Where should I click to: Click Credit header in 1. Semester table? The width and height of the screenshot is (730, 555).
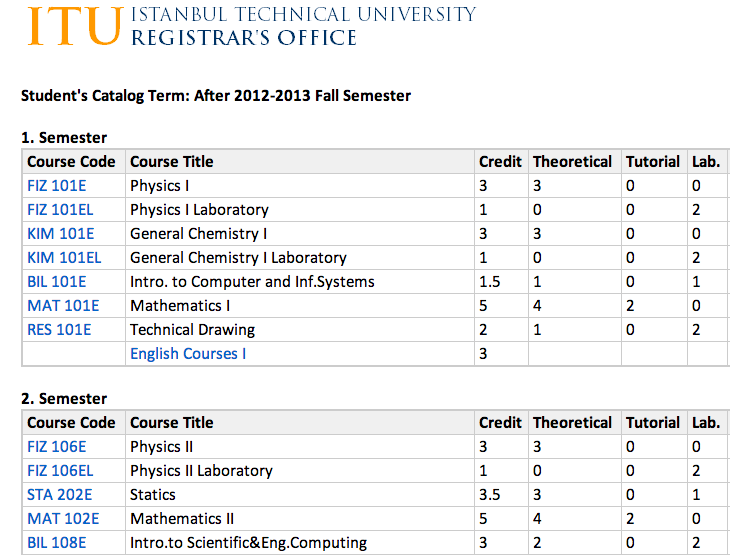coord(500,162)
